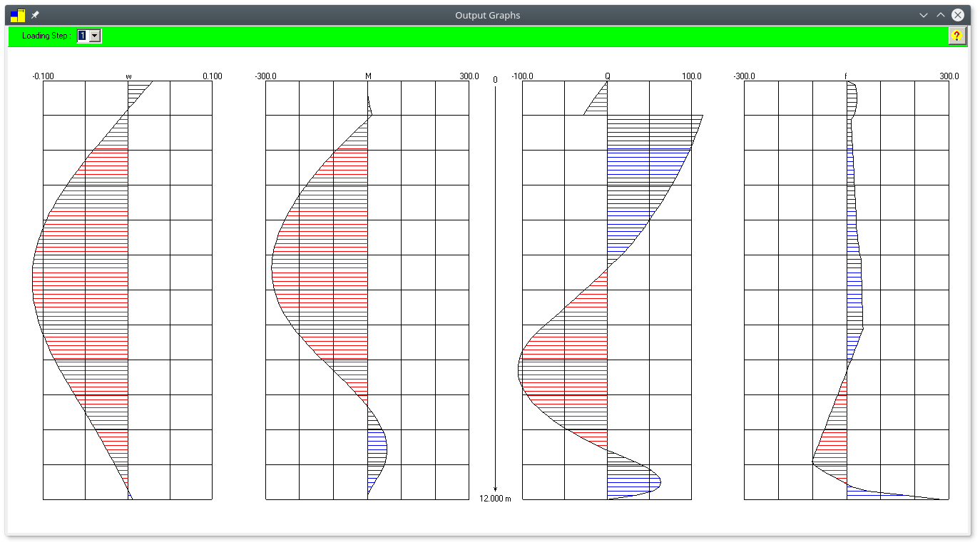Click the Loading Step label
The image size is (980, 545).
coord(46,36)
